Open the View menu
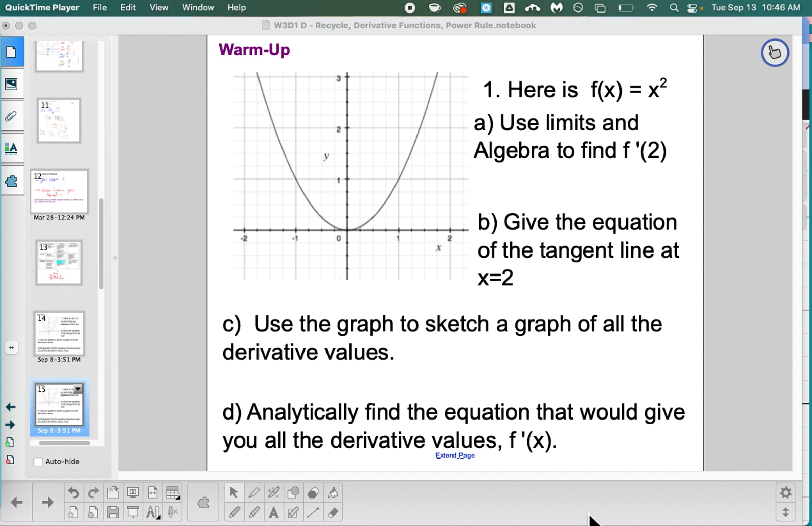 coord(159,7)
